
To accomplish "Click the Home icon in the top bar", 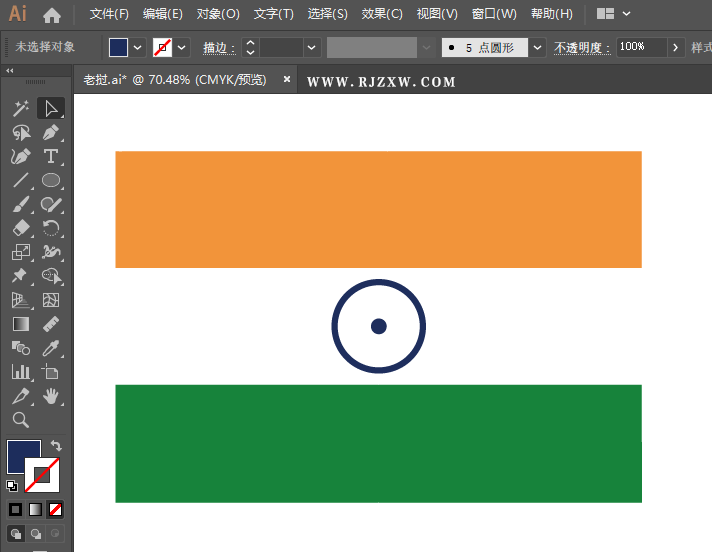I will (x=52, y=15).
